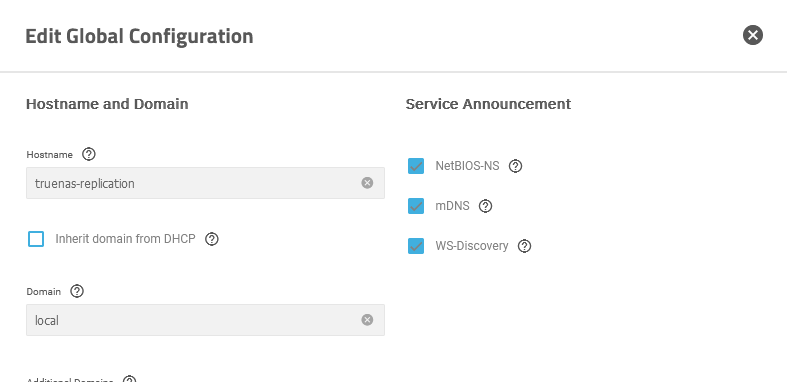This screenshot has width=787, height=382.
Task: Clear the local domain field
Action: coord(367,320)
